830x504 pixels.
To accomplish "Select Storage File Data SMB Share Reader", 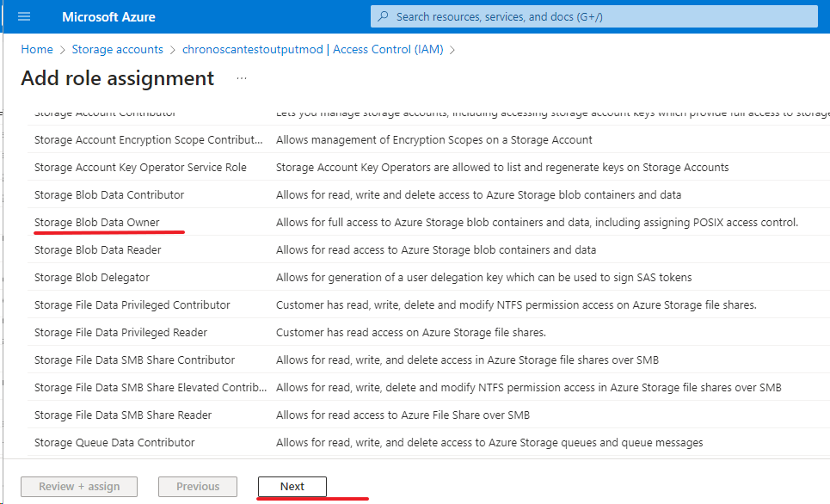I will click(123, 415).
